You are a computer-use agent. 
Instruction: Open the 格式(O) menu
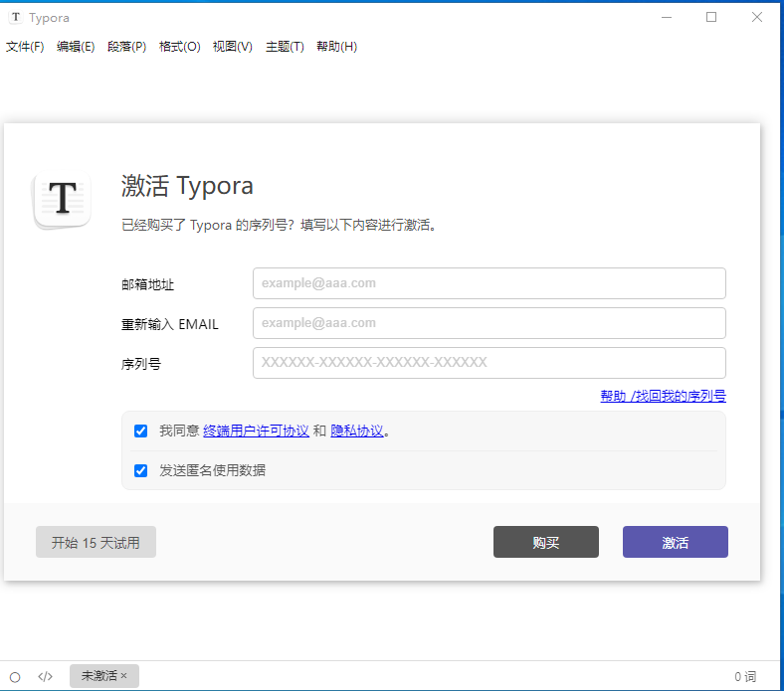pos(179,47)
